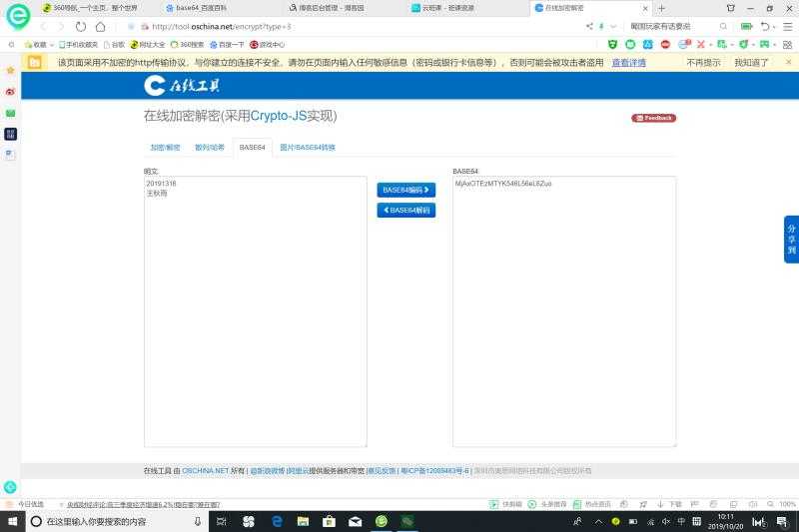Image resolution: width=799 pixels, height=532 pixels.
Task: Open File Explorer from taskbar
Action: 304,521
